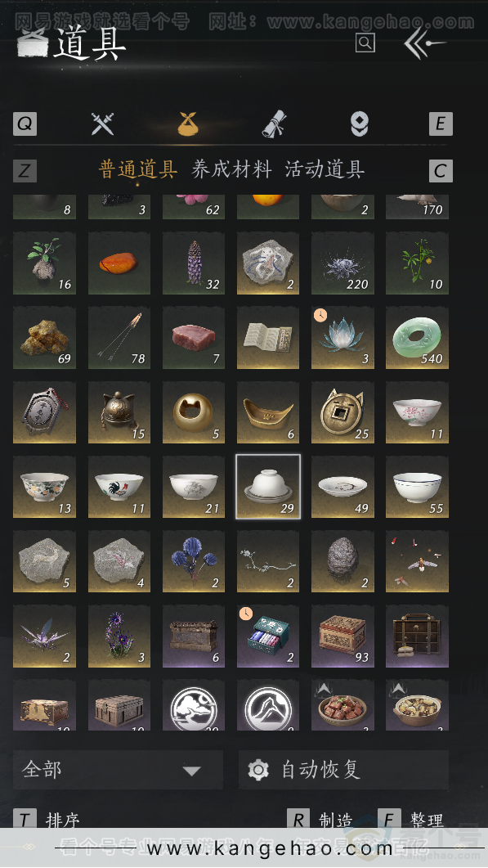Click the back arrow icon
The height and width of the screenshot is (868, 488).
click(x=424, y=43)
